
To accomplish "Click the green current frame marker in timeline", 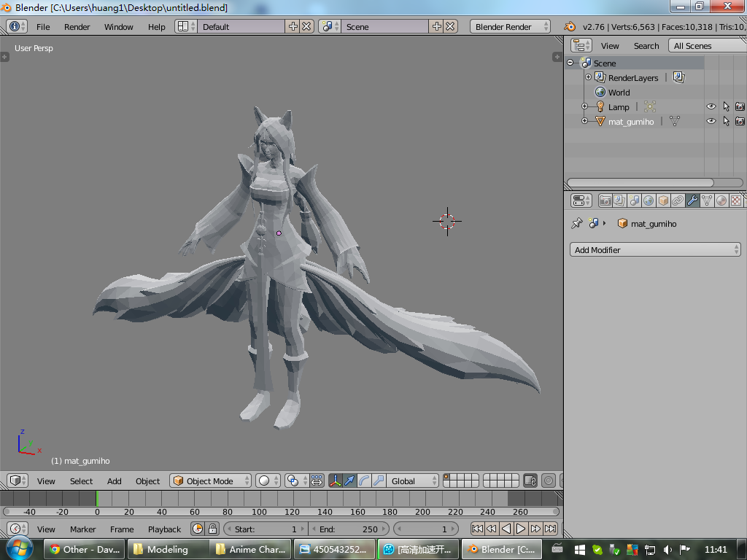I will [x=97, y=499].
